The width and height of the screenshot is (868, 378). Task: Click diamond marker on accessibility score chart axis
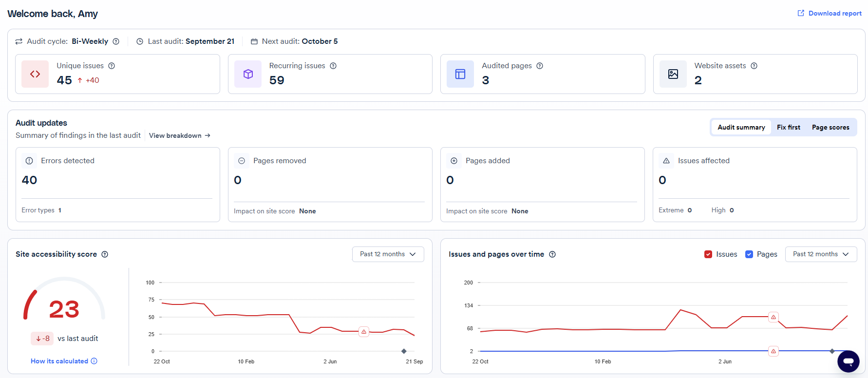coord(404,351)
